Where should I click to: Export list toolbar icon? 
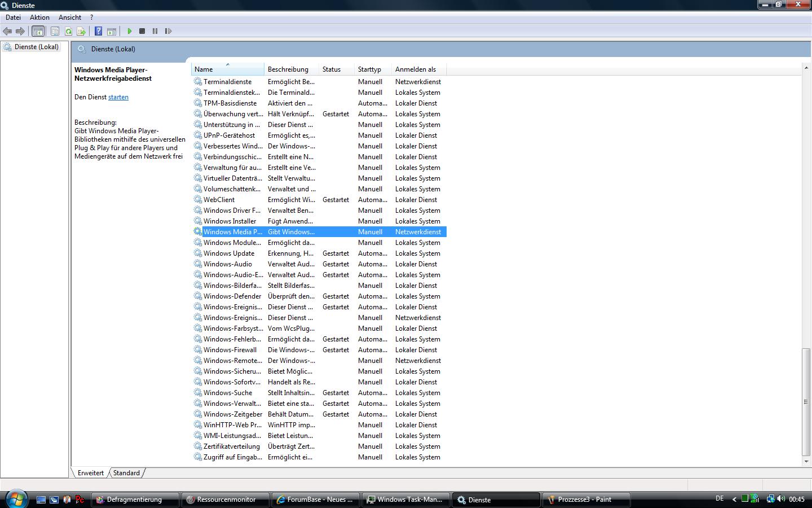(81, 31)
